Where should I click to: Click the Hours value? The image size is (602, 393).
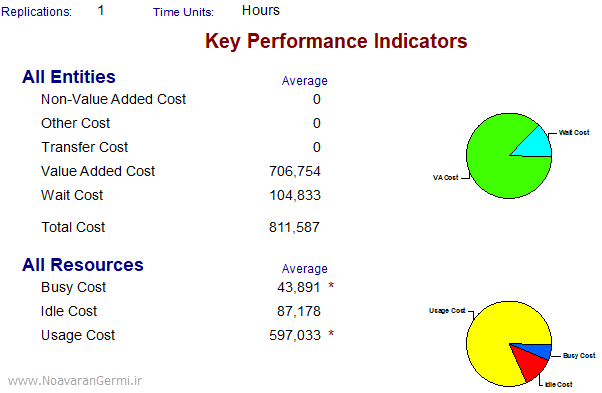click(x=261, y=10)
